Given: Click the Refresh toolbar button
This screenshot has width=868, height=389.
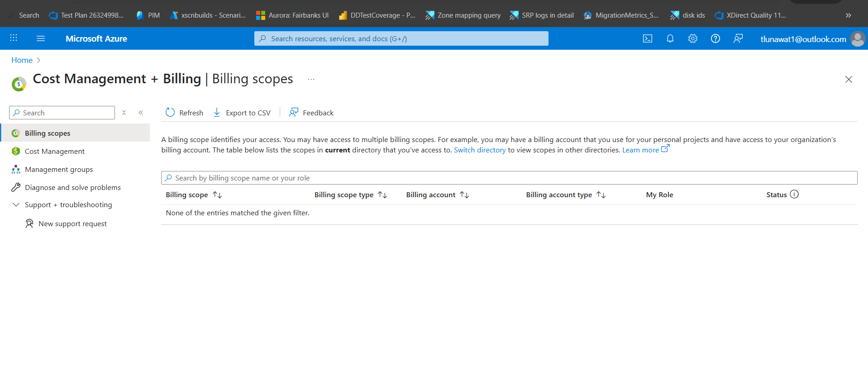Looking at the screenshot, I should (x=184, y=113).
